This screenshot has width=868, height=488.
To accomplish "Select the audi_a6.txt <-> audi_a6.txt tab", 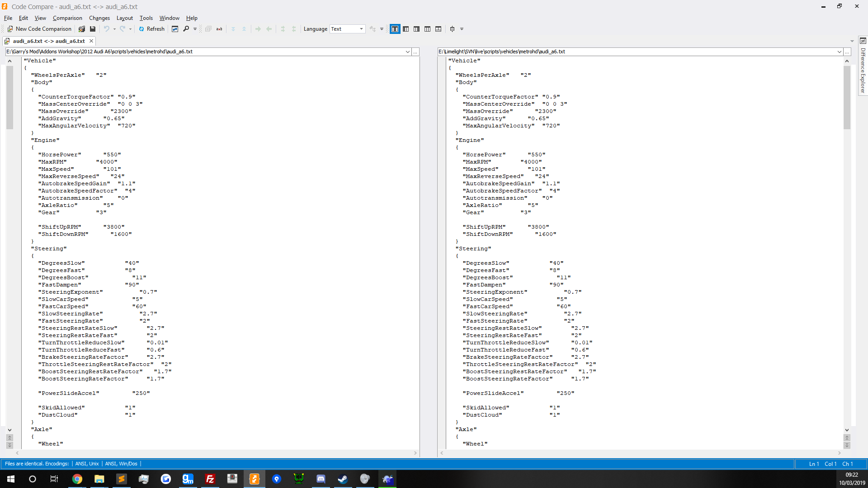I will click(x=49, y=41).
